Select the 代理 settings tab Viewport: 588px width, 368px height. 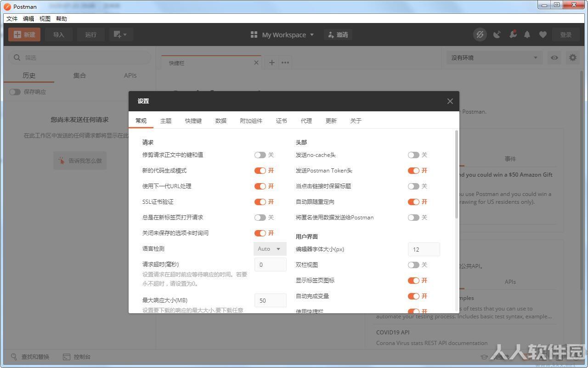(306, 121)
